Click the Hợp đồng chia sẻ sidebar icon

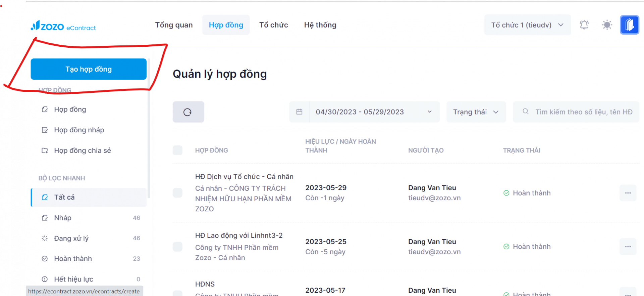45,151
